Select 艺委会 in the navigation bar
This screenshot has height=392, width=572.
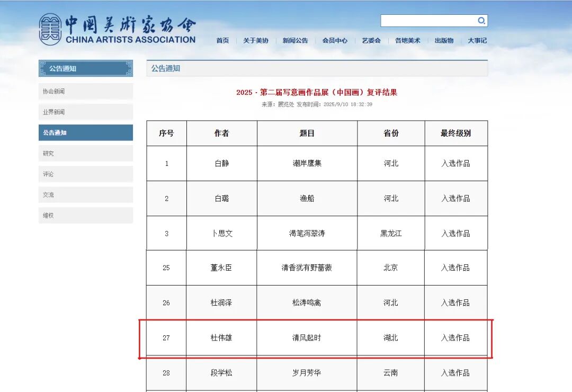[371, 41]
